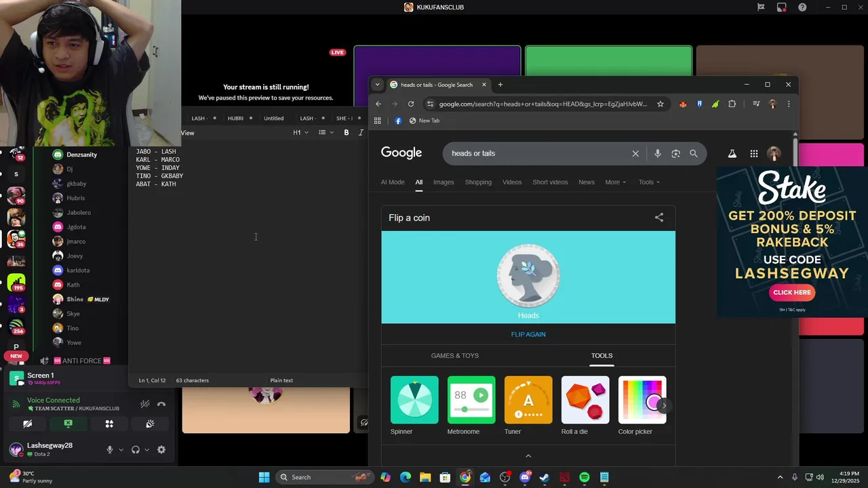Screen dimensions: 868x488
Task: Expand Google search Tools dropdown
Action: pos(649,182)
